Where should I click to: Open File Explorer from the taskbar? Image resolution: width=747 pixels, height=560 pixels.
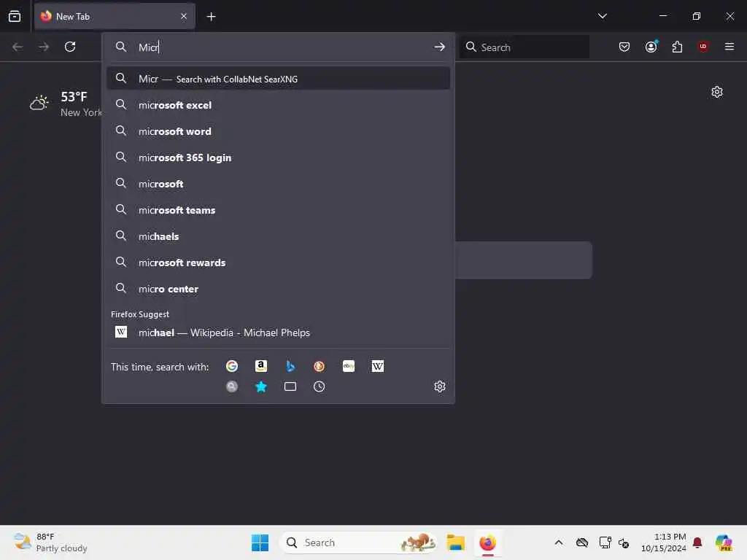[x=455, y=542]
